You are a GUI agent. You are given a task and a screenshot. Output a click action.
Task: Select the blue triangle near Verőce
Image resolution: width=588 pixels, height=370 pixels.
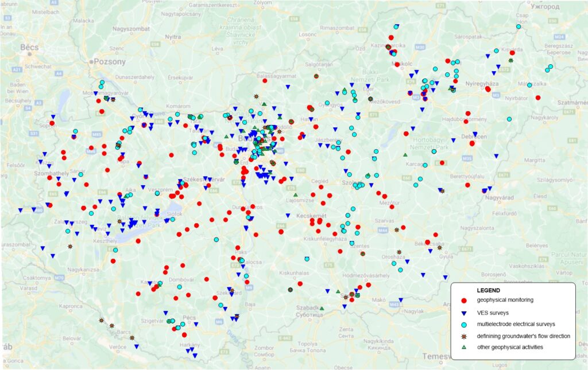(137, 346)
